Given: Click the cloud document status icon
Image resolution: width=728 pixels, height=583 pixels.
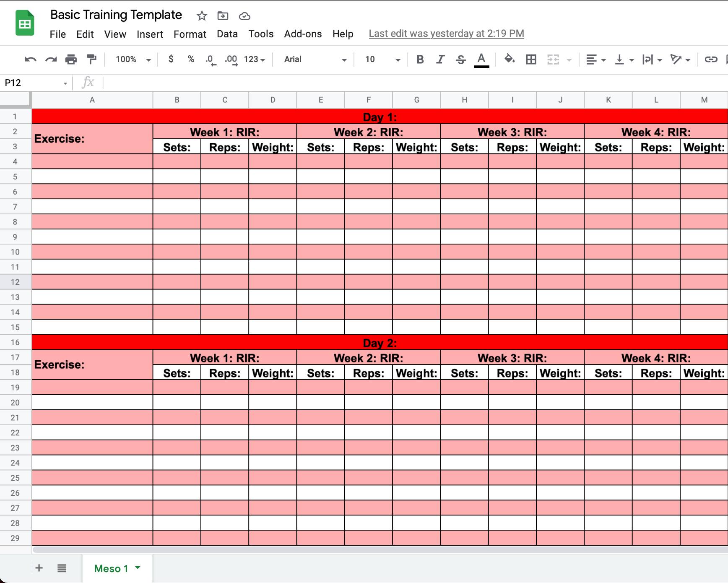Looking at the screenshot, I should [244, 16].
